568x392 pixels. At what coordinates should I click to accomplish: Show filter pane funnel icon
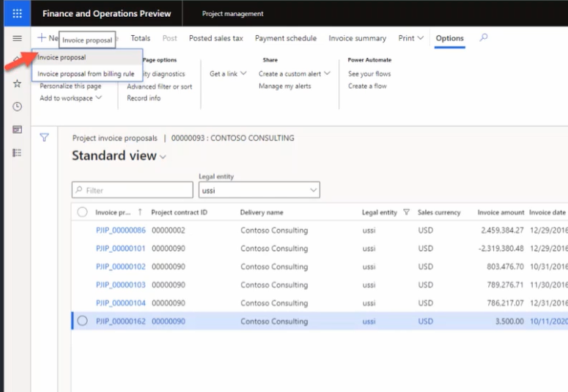(x=44, y=137)
